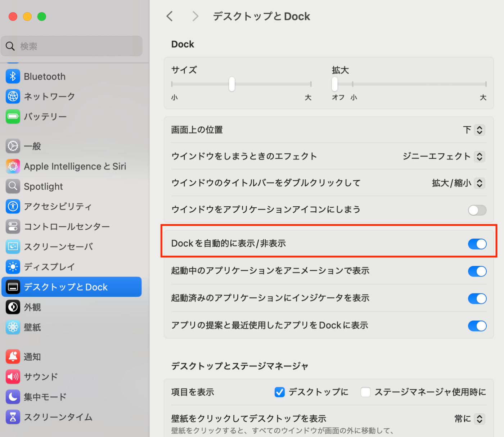Screen dimensions: 504x437
Task: Click the Apple Intelligence と Siri label
Action: (x=75, y=166)
